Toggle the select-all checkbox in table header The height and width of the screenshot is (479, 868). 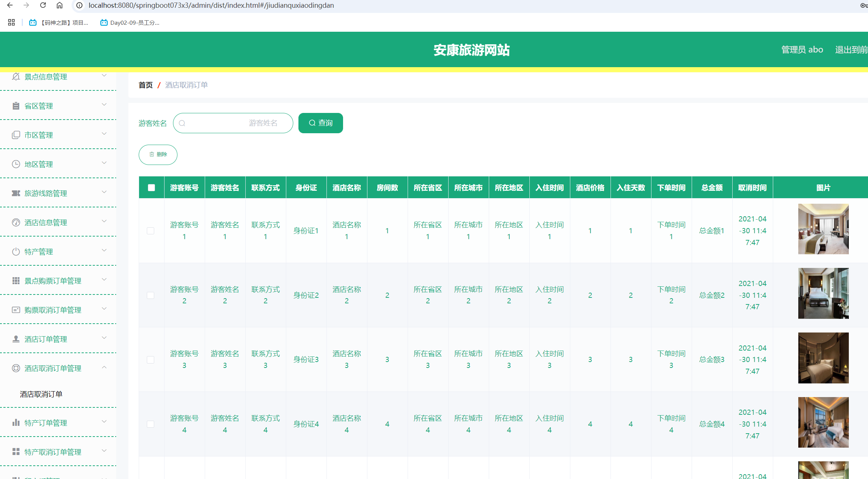pos(151,187)
